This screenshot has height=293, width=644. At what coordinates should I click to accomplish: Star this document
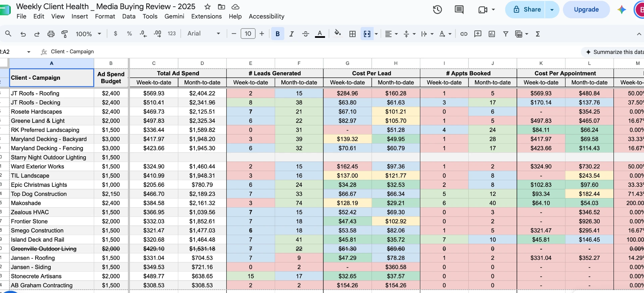pos(208,7)
